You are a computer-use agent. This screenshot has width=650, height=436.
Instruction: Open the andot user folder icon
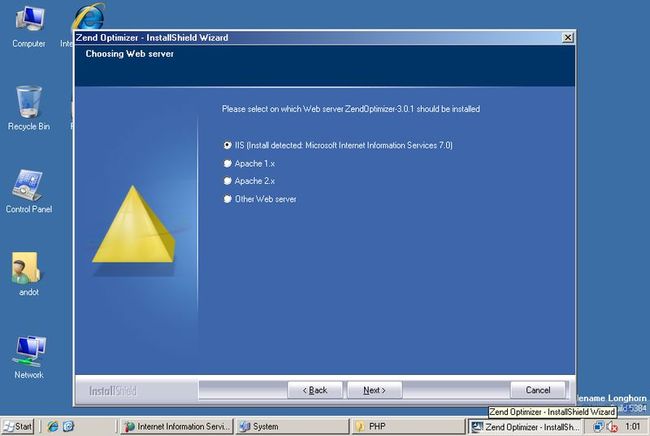(29, 274)
